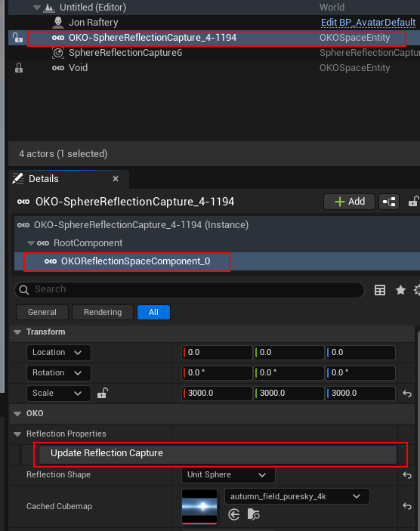The width and height of the screenshot is (420, 531).
Task: Click the Jon Raftery avatar icon
Action: click(x=58, y=23)
